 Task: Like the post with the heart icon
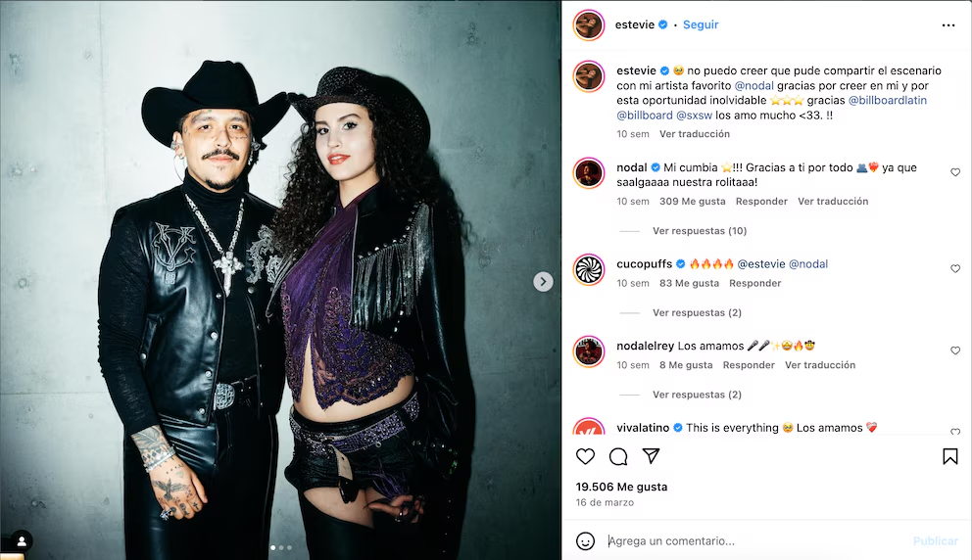pyautogui.click(x=585, y=456)
